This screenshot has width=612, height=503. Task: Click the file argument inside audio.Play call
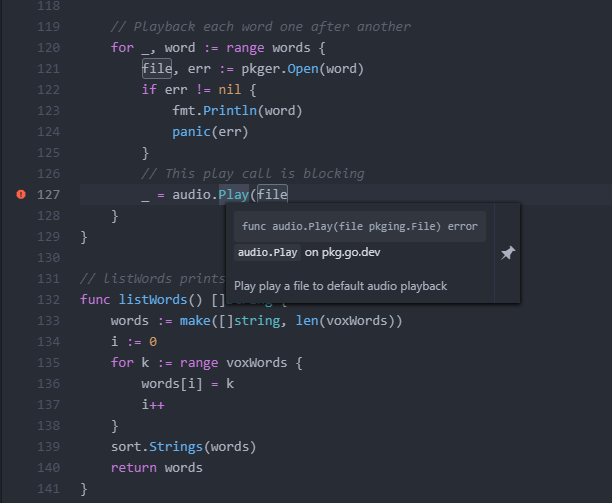click(273, 194)
